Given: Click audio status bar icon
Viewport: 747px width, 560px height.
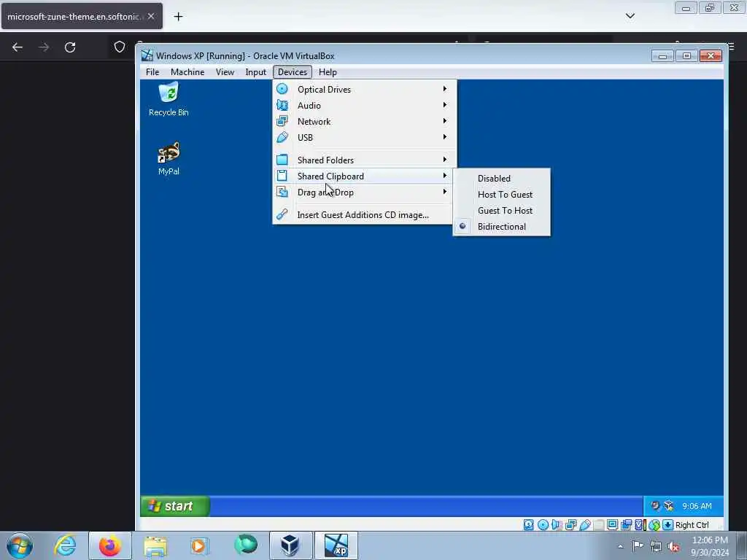Looking at the screenshot, I should [x=557, y=525].
